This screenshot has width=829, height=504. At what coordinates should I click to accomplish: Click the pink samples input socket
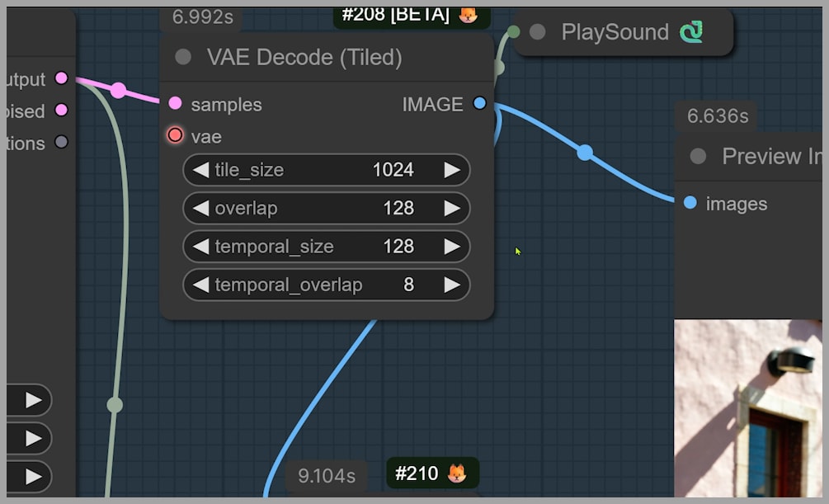click(x=175, y=104)
